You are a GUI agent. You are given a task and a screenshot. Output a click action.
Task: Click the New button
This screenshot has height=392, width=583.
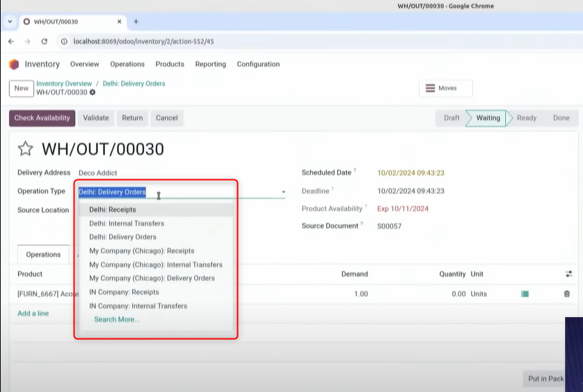(x=21, y=88)
